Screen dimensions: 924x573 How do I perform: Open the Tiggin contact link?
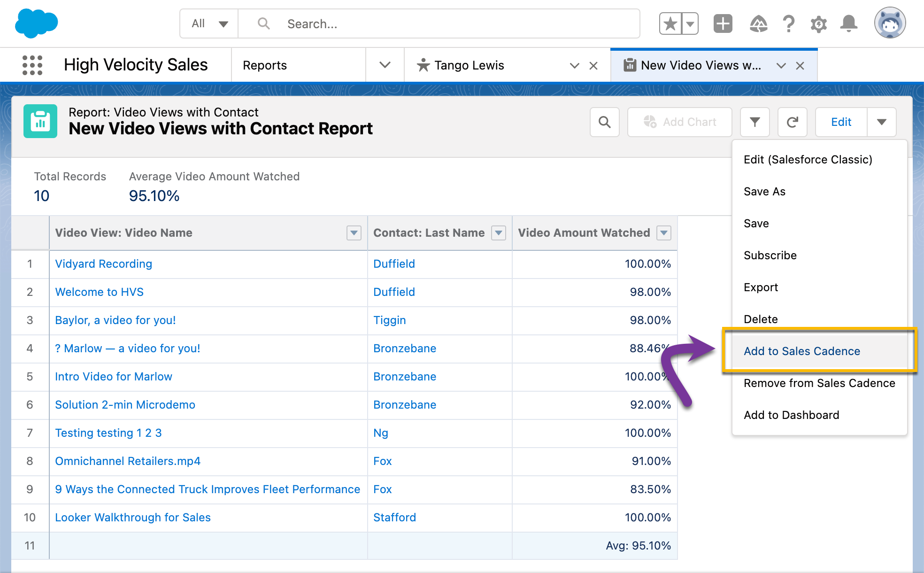[x=390, y=320]
